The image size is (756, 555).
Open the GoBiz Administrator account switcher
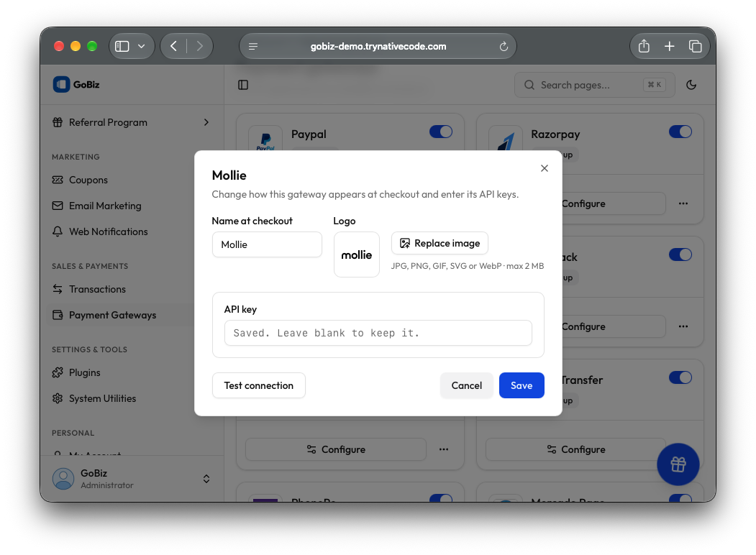click(x=132, y=479)
